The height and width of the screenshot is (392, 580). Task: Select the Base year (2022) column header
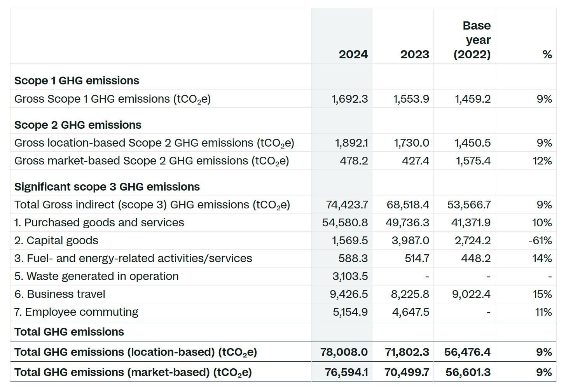[x=472, y=40]
